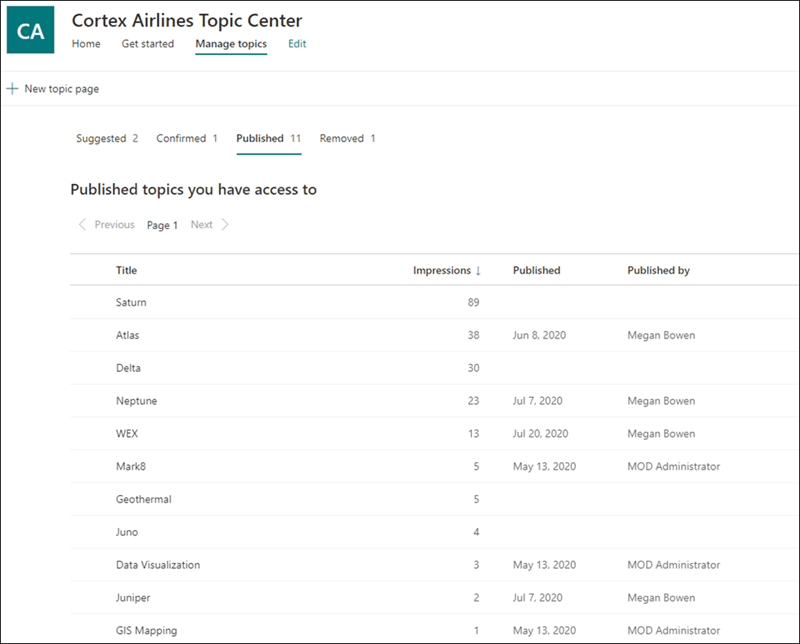The image size is (800, 644).
Task: Open the Get started navigation item
Action: [147, 44]
